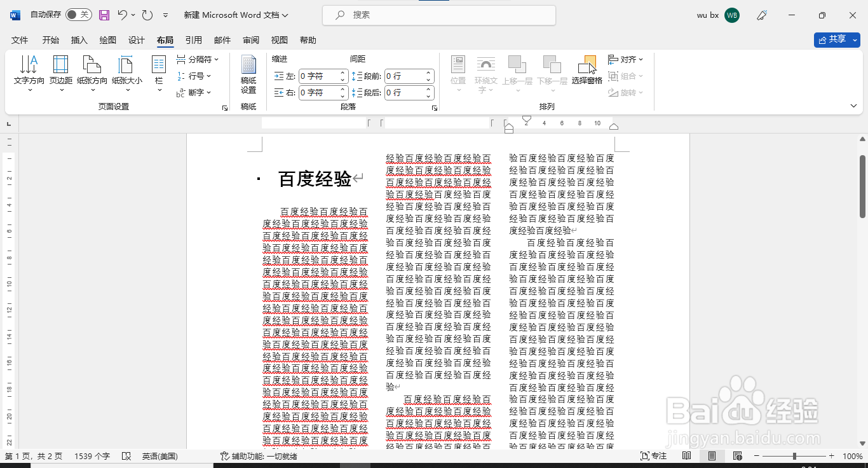Collapse the ribbon with the chevron
The image size is (868, 468).
(x=853, y=106)
